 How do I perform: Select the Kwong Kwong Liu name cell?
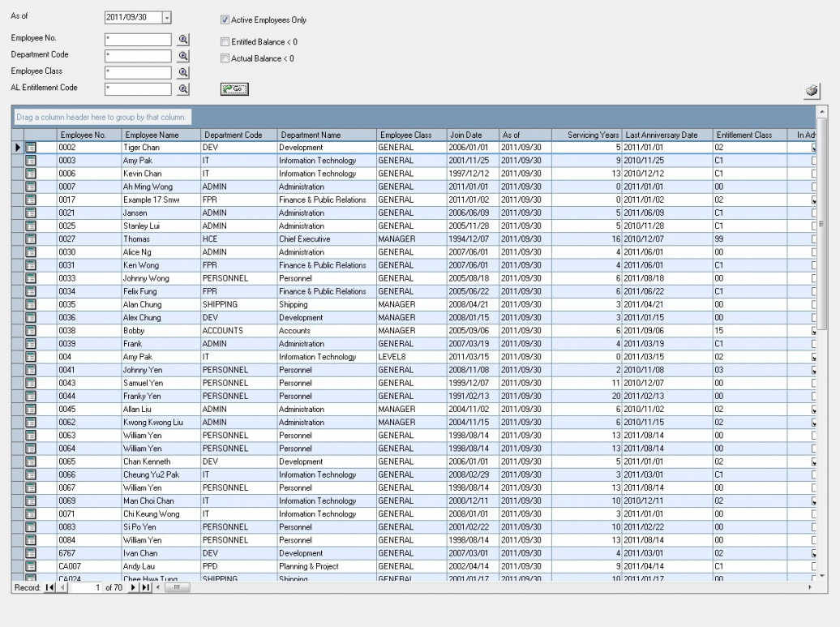coord(161,423)
